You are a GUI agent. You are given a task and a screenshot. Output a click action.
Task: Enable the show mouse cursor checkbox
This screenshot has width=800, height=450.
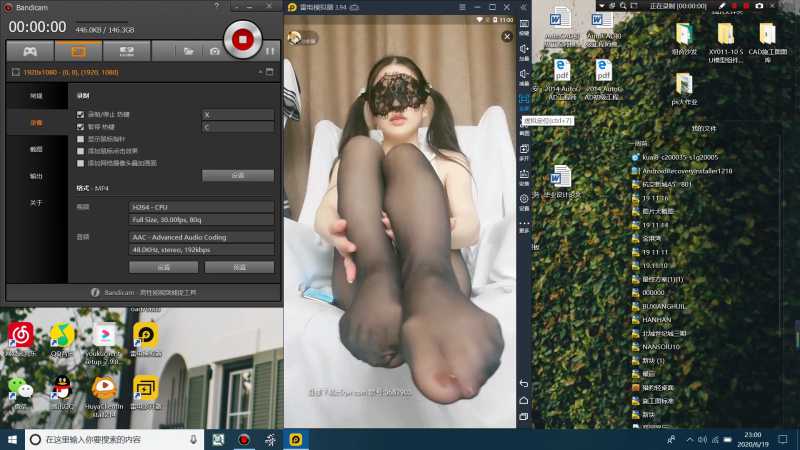[x=81, y=139]
